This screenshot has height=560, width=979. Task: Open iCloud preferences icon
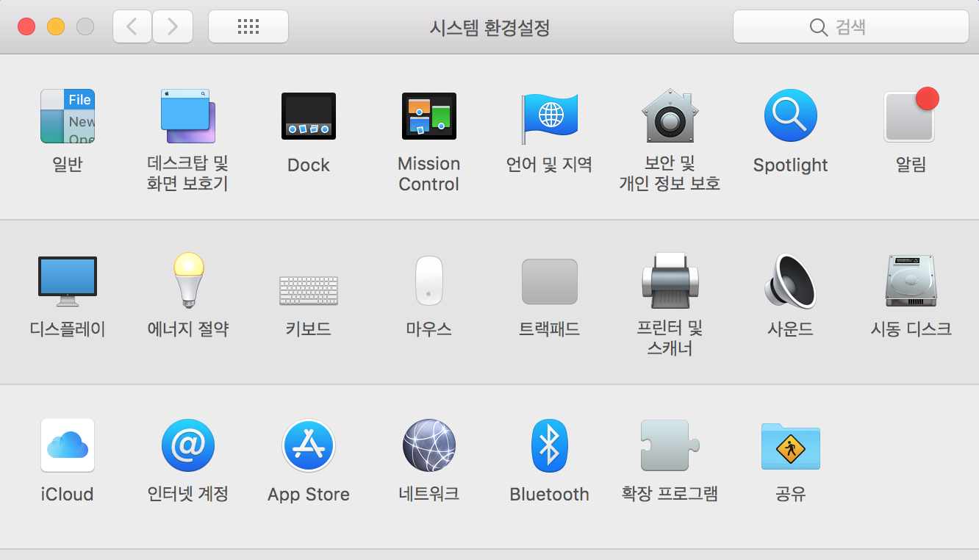pos(68,445)
